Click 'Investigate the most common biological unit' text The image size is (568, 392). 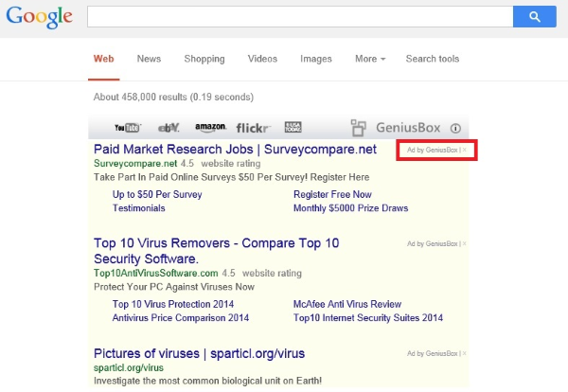pos(207,381)
